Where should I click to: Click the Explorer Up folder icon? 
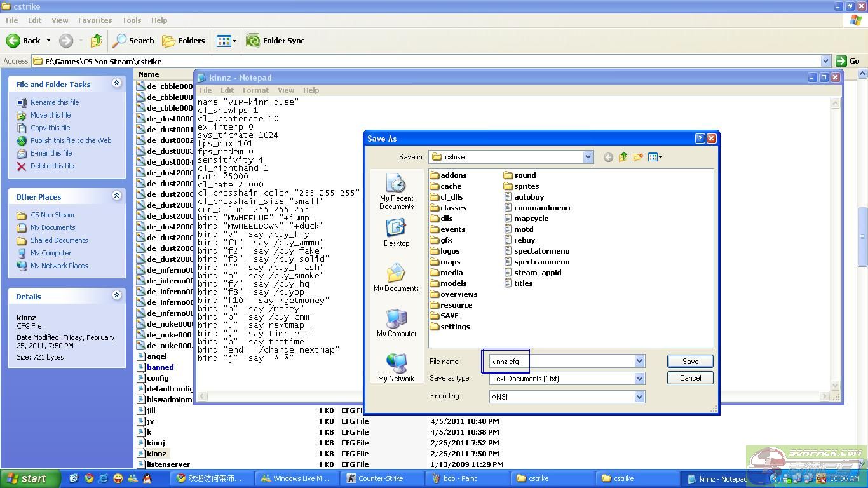pyautogui.click(x=97, y=41)
